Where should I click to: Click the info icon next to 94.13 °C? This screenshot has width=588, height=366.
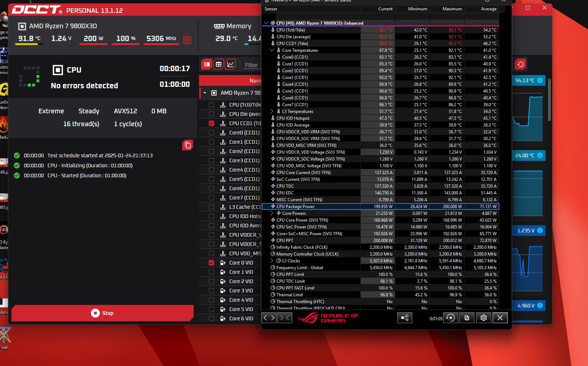(x=540, y=80)
